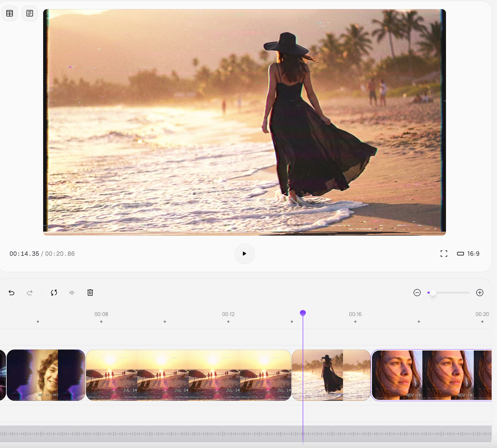
Task: Select the smiling man 1983 clip
Action: coord(46,375)
